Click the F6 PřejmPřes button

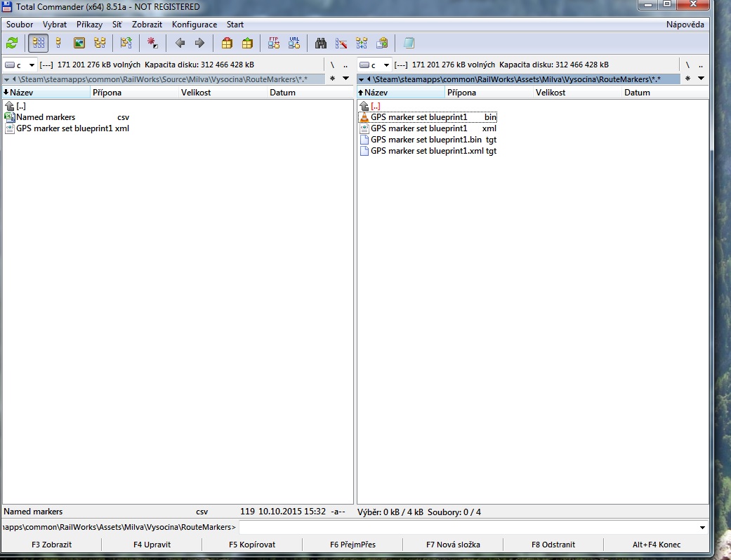[x=353, y=545]
